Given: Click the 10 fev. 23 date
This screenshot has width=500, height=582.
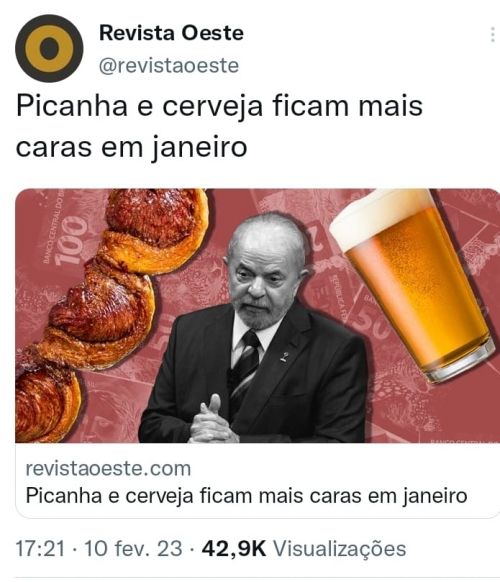Looking at the screenshot, I should (x=133, y=548).
